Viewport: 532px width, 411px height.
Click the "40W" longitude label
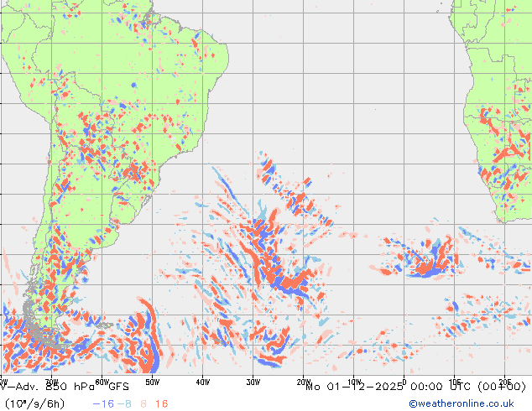(x=203, y=382)
